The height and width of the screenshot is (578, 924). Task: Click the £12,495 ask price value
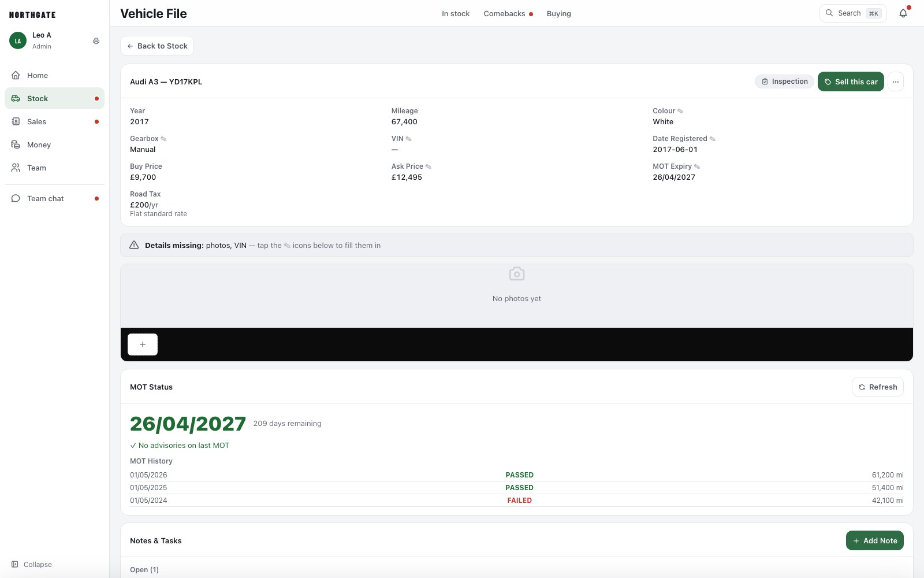tap(407, 177)
